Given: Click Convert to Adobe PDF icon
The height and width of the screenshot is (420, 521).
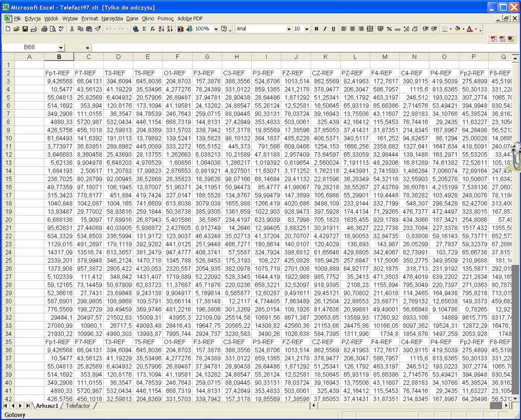Looking at the screenshot, I should coord(494,39).
